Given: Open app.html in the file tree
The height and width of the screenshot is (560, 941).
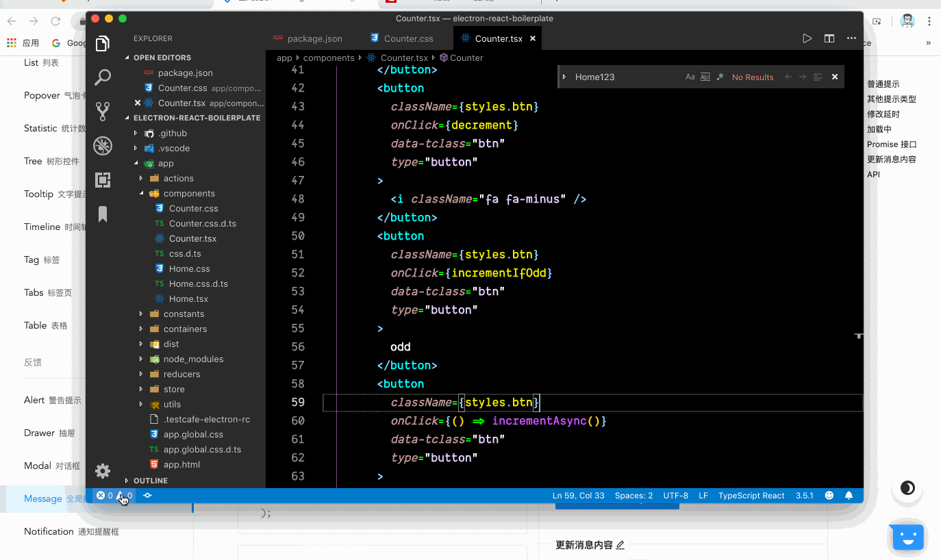Looking at the screenshot, I should coord(181,464).
